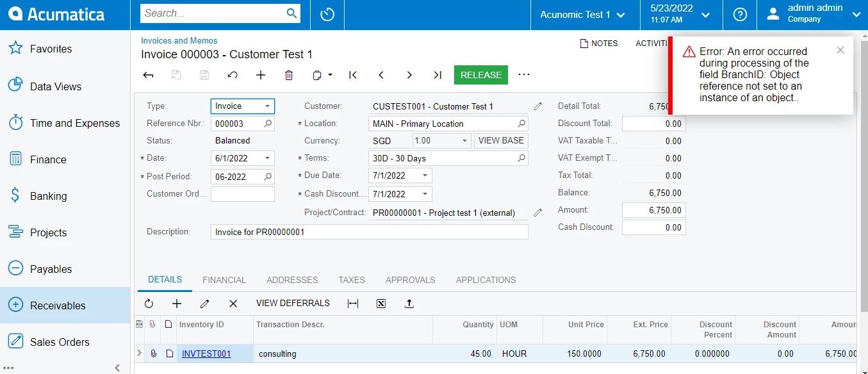
Task: Add a new invoice with plus icon
Action: 261,75
